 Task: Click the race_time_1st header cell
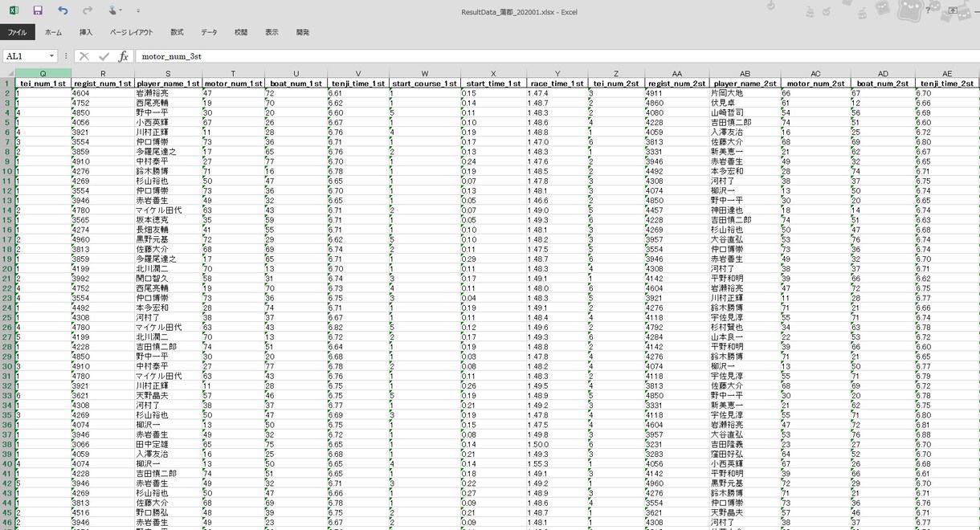(557, 84)
